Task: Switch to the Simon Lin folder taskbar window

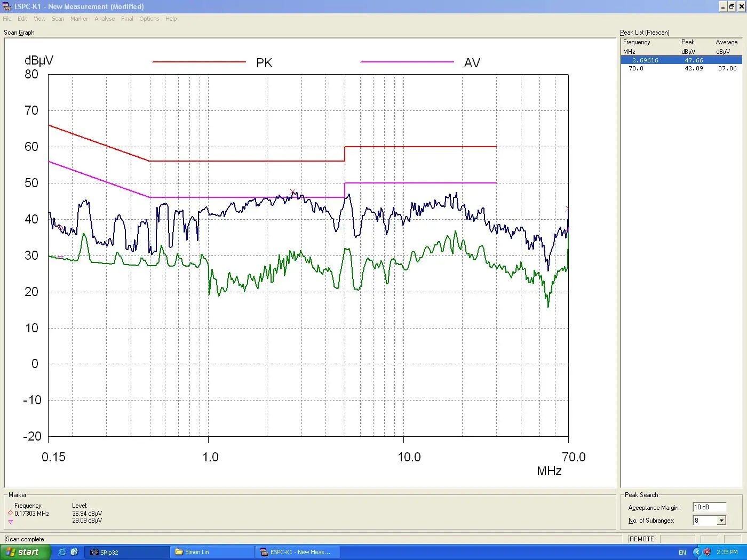Action: (212, 552)
